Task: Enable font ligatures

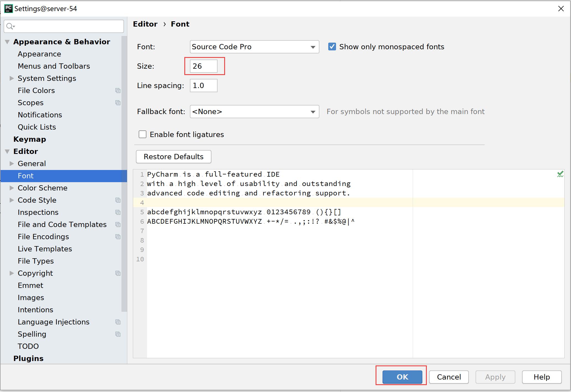Action: click(x=142, y=134)
